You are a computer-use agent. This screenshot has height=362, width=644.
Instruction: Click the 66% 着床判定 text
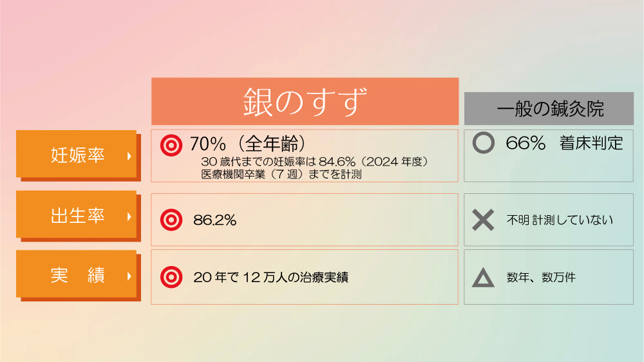[x=564, y=143]
